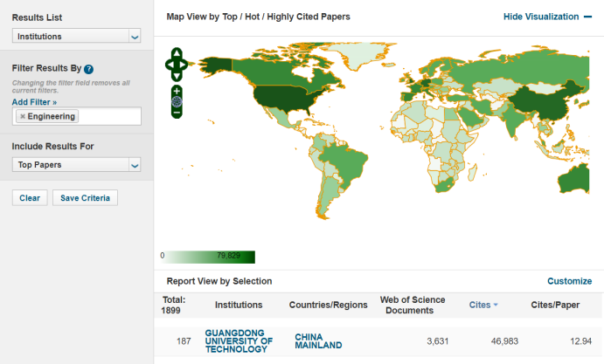Screen dimensions: 604x364
Task: Pan the map up with the arrow control
Action: [x=177, y=52]
